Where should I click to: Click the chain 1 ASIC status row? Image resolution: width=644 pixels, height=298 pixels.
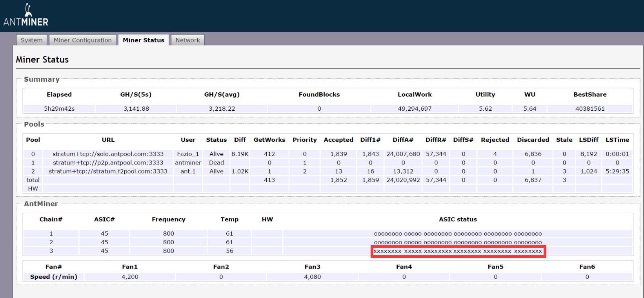point(458,234)
